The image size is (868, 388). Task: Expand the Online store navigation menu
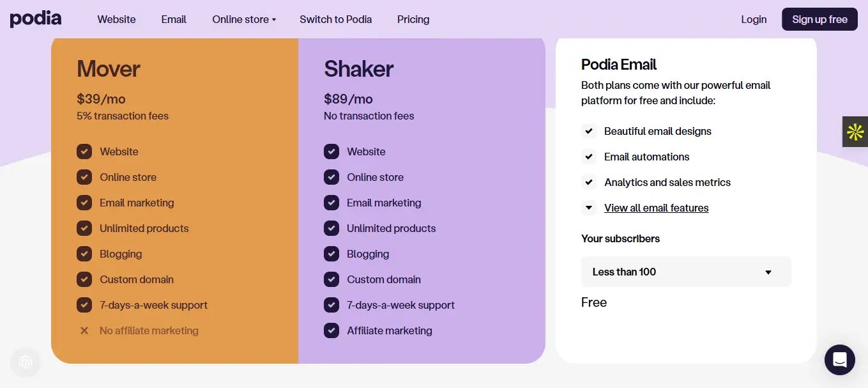pos(244,19)
